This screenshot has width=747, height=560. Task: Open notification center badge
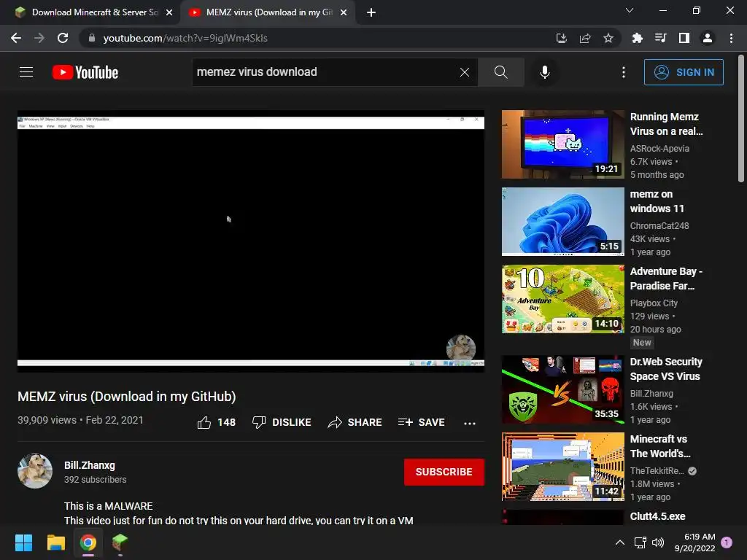(727, 542)
